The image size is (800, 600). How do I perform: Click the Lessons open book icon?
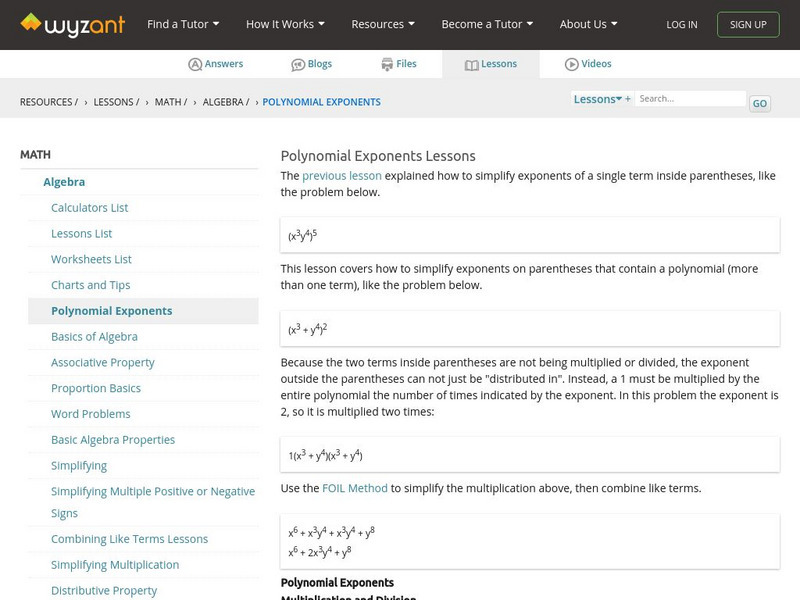(472, 65)
